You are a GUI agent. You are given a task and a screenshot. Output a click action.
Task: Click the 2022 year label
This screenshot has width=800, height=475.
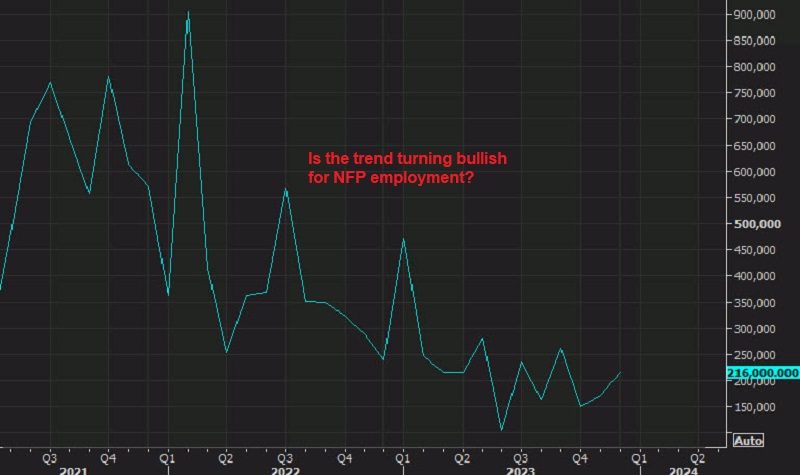pyautogui.click(x=285, y=468)
